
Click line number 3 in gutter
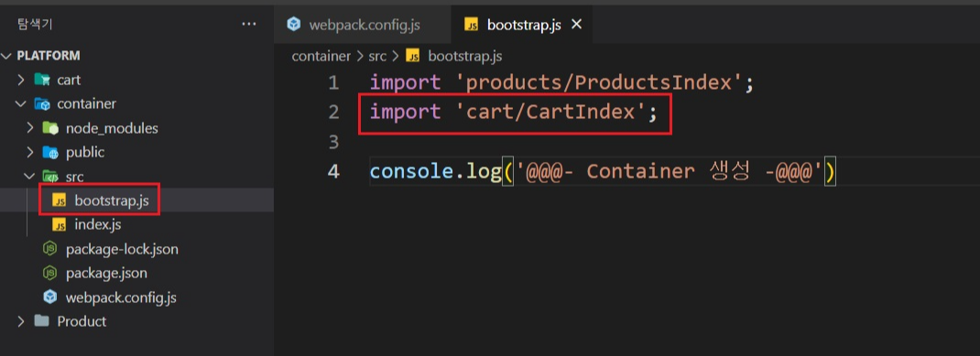(333, 142)
